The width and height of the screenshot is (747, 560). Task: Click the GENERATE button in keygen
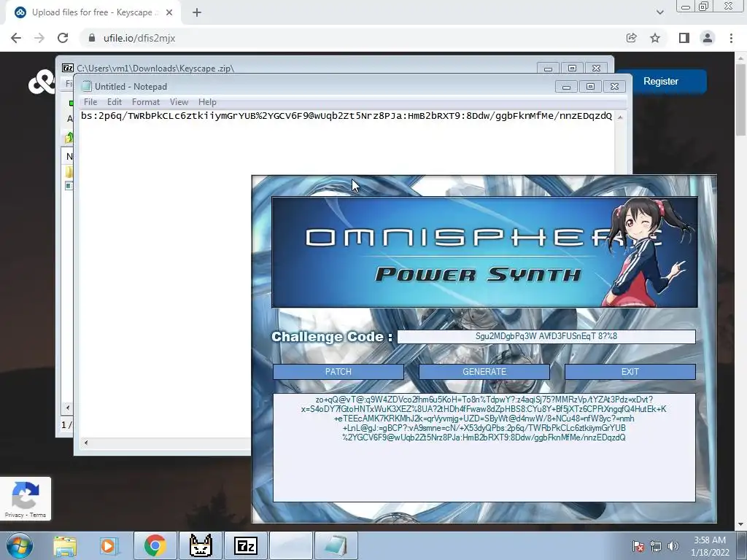coord(484,372)
